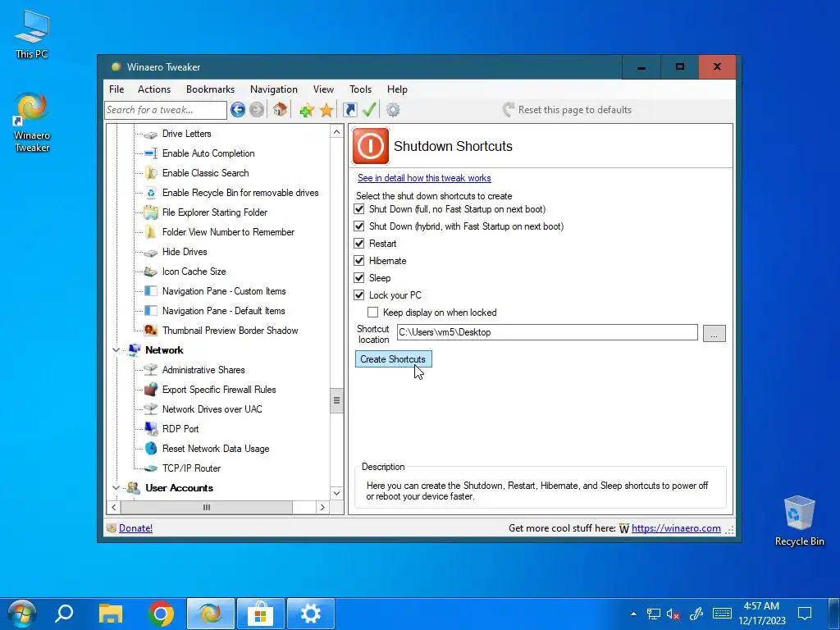Click the Donate! link
The width and height of the screenshot is (840, 630).
pyautogui.click(x=135, y=528)
